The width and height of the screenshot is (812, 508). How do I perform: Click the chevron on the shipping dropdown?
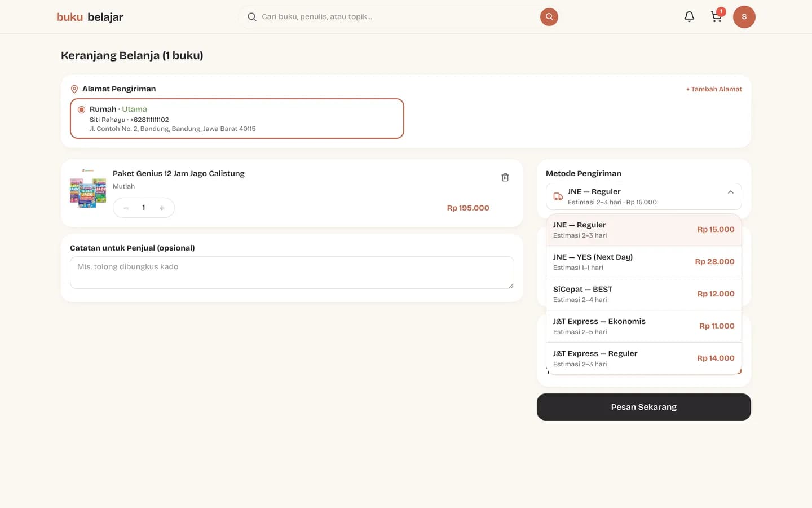tap(731, 192)
